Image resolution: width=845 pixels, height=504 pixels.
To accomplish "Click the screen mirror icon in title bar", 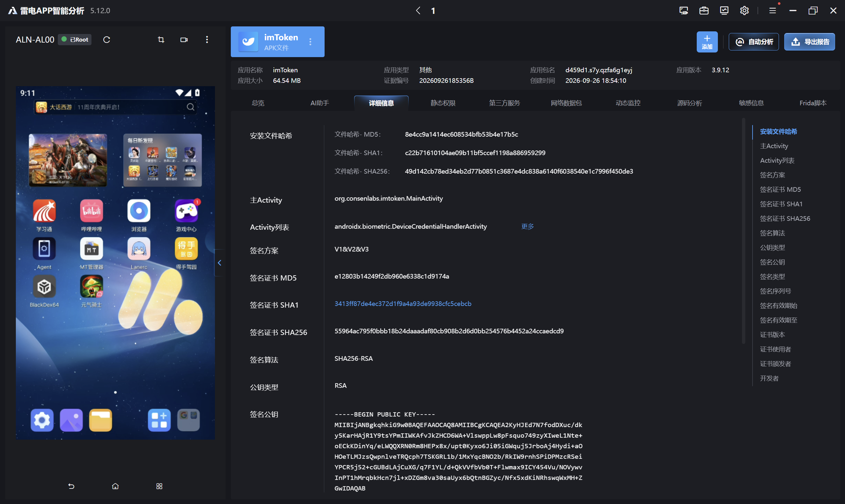I will click(x=684, y=11).
